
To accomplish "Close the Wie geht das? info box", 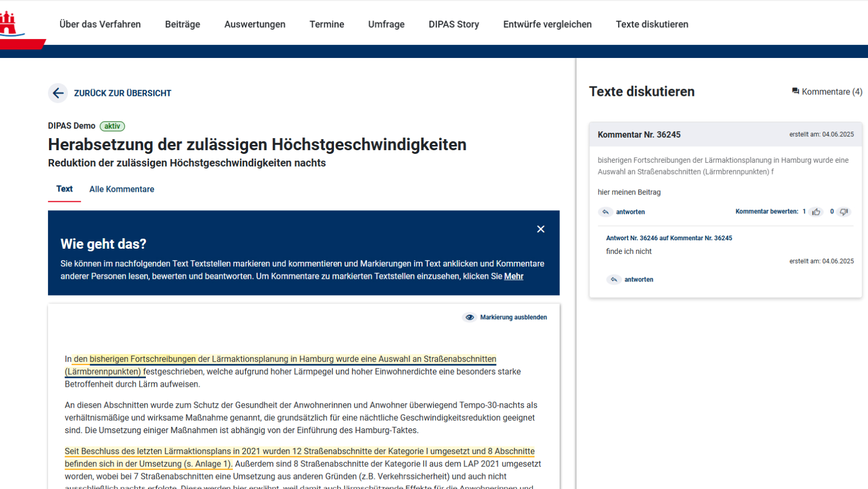I will click(x=540, y=229).
